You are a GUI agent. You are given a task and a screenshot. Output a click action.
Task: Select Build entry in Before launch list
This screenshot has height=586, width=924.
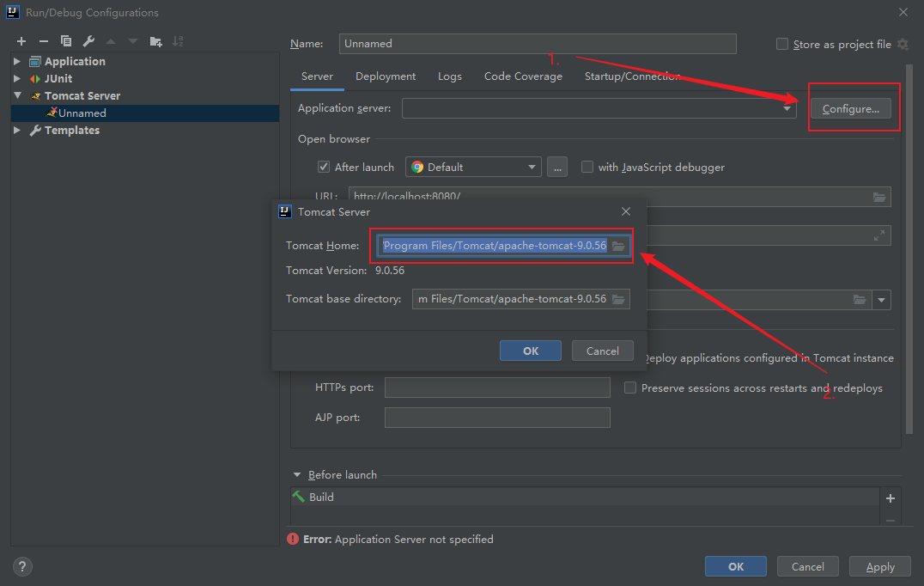pos(585,497)
